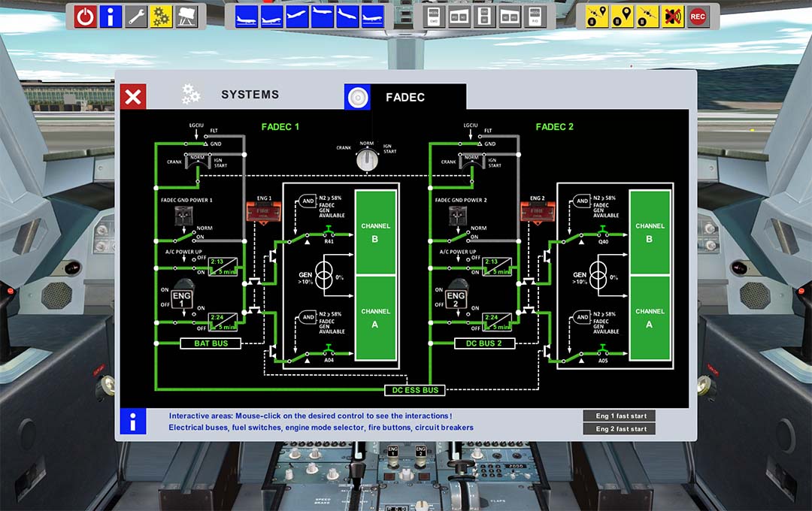Select the FADEC tab
812x511 pixels.
pyautogui.click(x=404, y=97)
